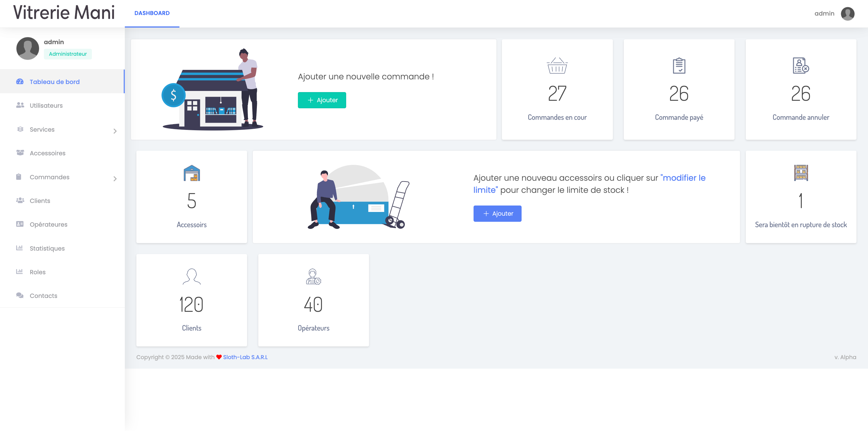Click the shelf icon on stock rupture card
Viewport: 868px width, 444px height.
click(x=801, y=173)
